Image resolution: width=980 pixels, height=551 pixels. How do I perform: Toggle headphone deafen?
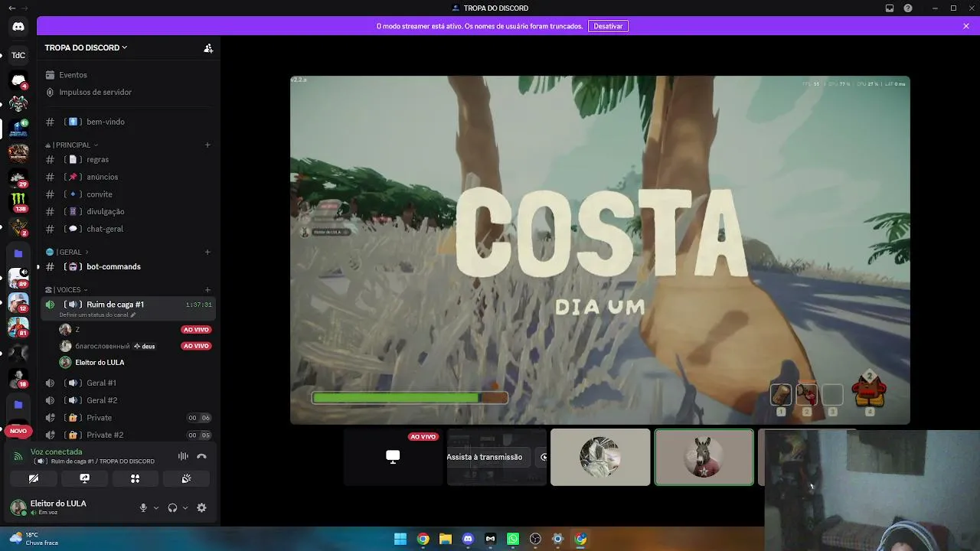[x=172, y=507]
